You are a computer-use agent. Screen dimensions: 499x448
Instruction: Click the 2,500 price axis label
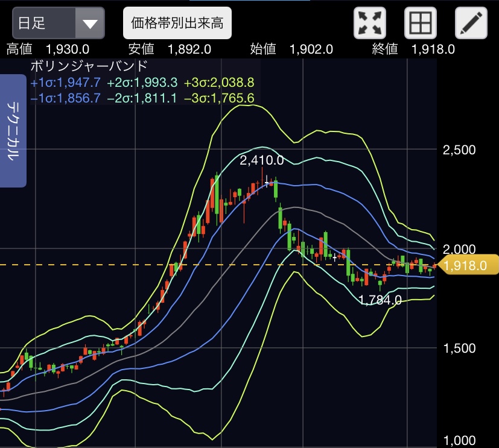[459, 150]
